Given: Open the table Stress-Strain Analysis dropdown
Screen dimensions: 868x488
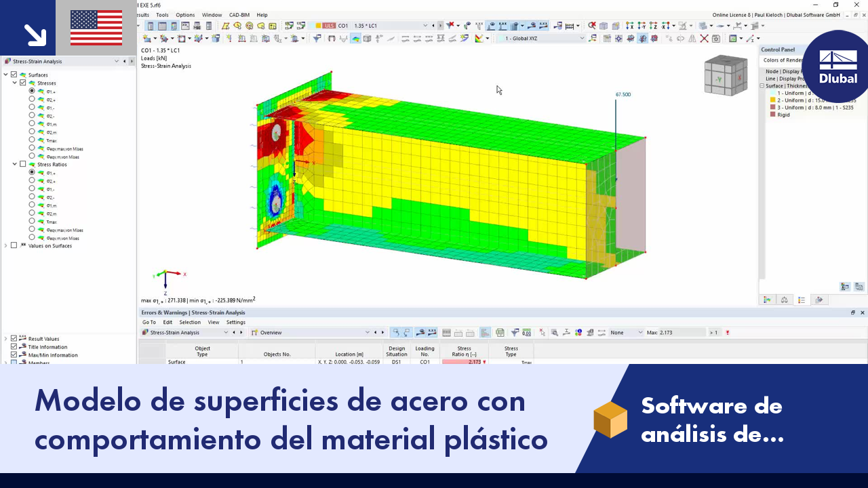Looking at the screenshot, I should (x=225, y=333).
